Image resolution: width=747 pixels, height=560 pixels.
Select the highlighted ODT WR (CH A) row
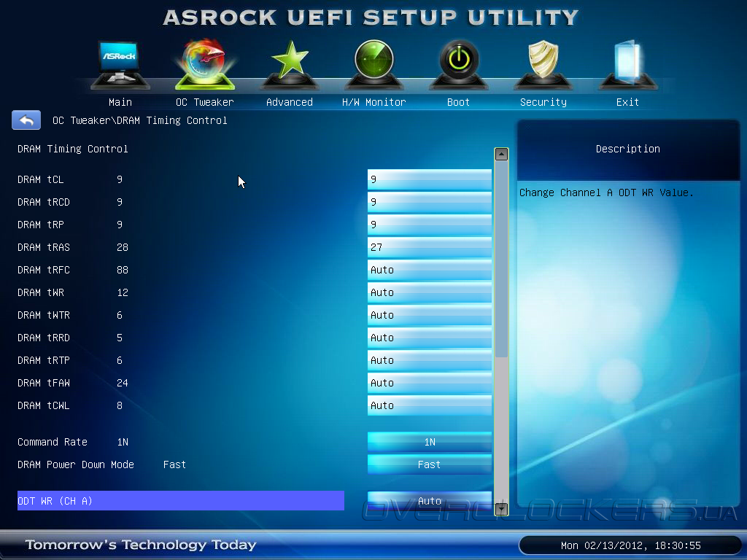(x=181, y=501)
